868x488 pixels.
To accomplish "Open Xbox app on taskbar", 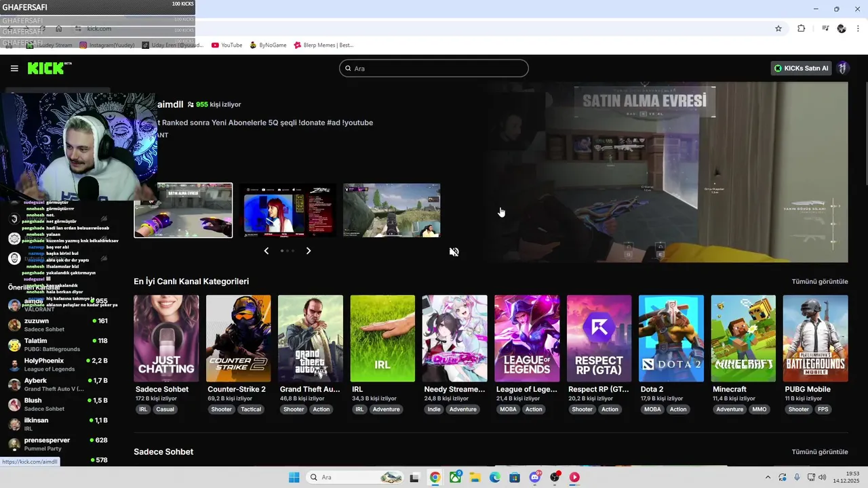I will point(455,477).
